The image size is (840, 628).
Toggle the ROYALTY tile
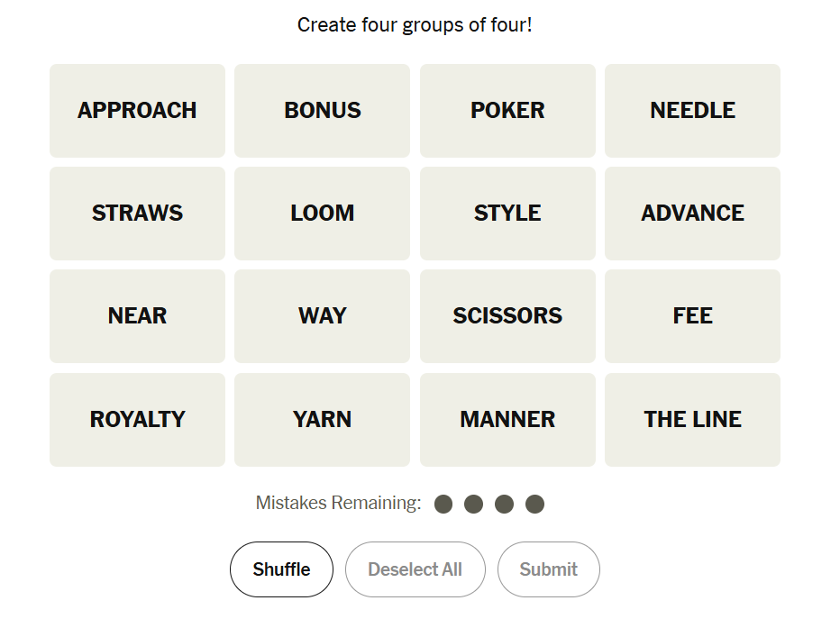[137, 420]
